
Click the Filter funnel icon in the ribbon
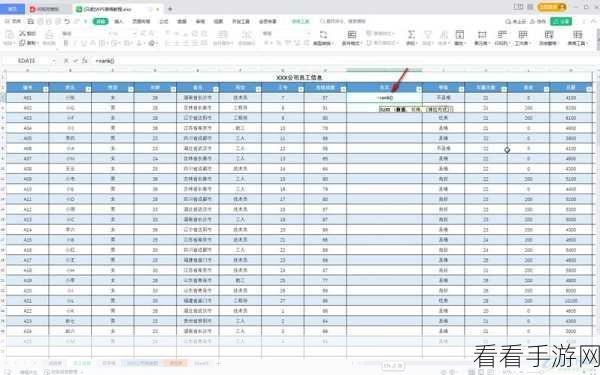[x=427, y=35]
